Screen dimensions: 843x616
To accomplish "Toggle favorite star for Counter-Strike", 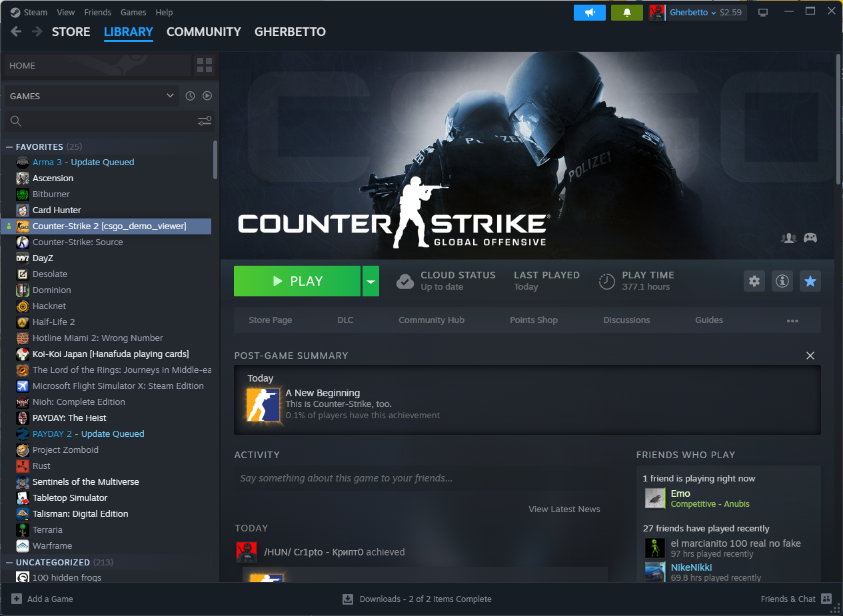I will click(810, 281).
